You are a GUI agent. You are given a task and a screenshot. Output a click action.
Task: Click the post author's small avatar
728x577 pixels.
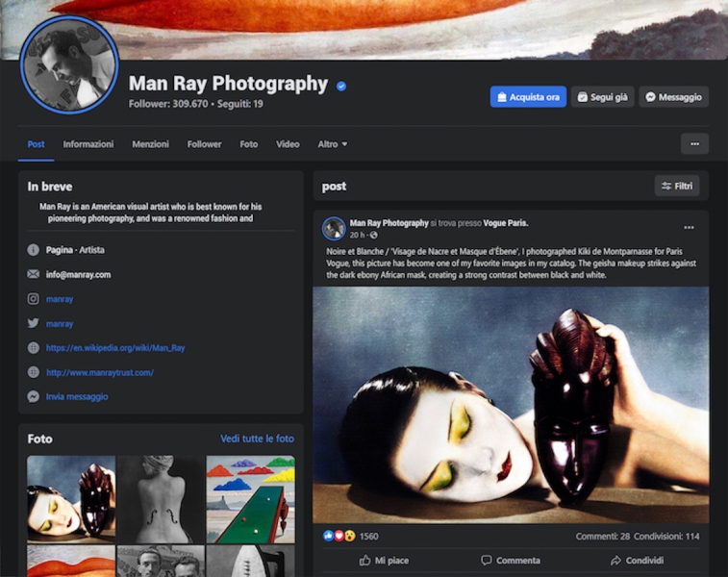[x=334, y=228]
